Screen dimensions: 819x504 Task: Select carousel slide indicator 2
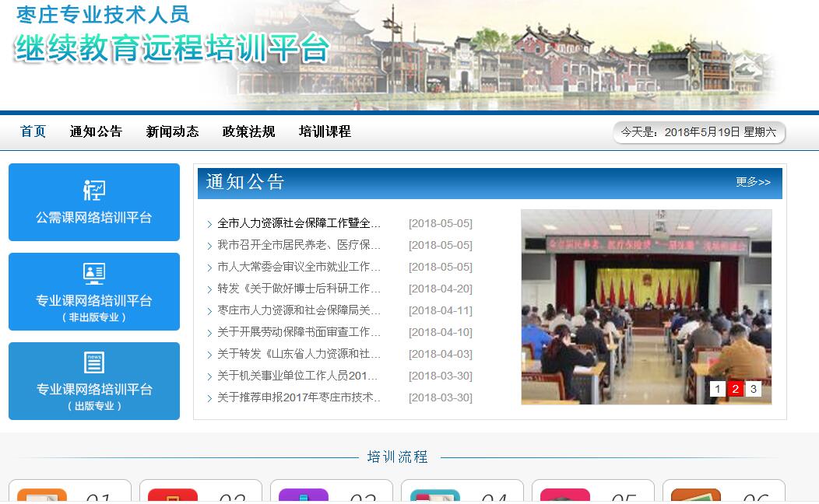735,389
